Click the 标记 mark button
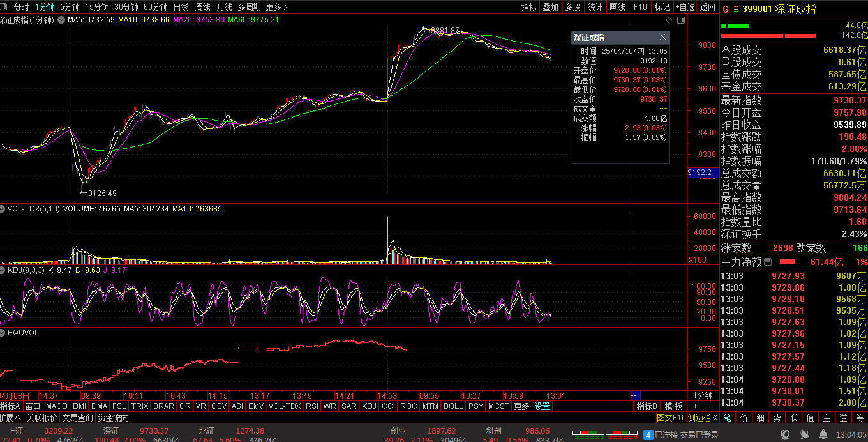The image size is (868, 442). [662, 7]
